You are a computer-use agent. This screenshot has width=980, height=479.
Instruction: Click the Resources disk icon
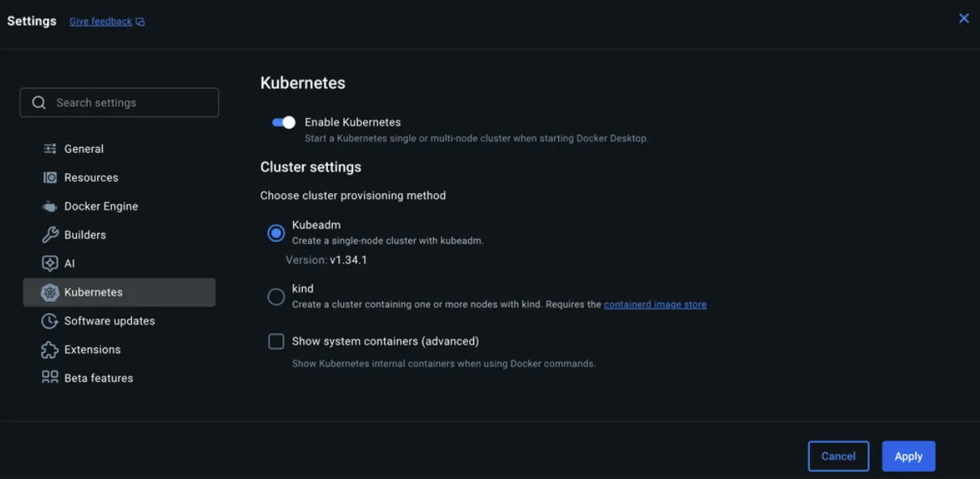[x=50, y=177]
